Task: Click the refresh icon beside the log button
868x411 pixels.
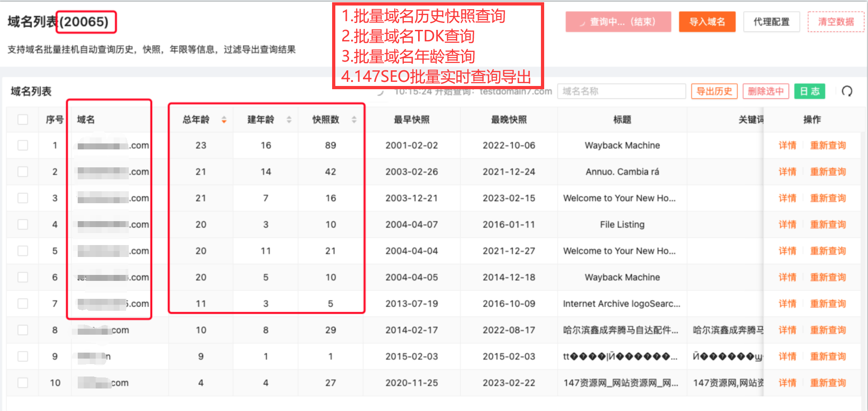Action: pyautogui.click(x=847, y=91)
